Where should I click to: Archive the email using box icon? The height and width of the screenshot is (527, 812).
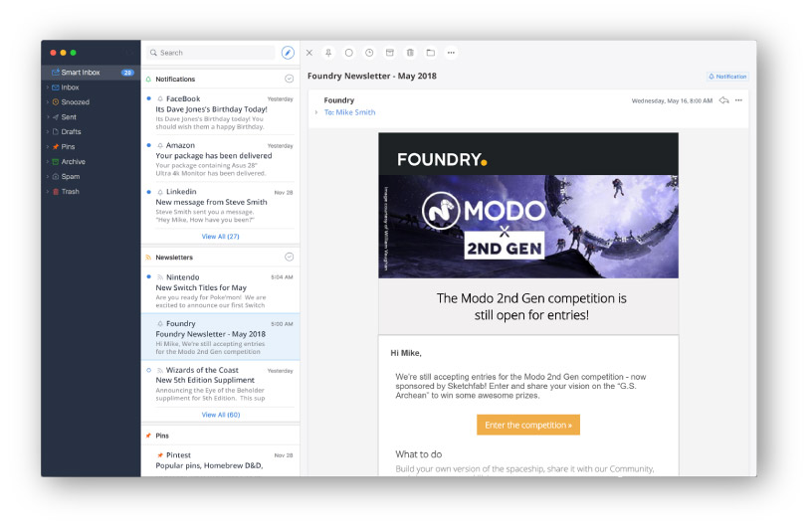tap(390, 53)
